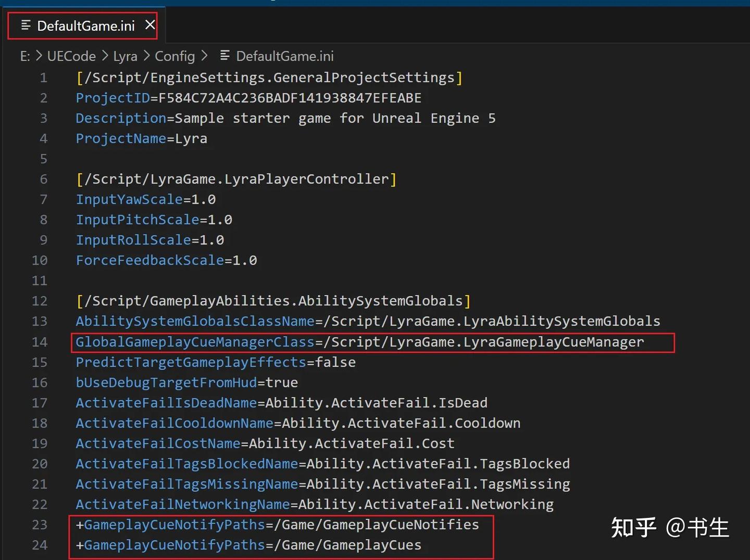The width and height of the screenshot is (750, 560).
Task: Open the UECode breadcrumb folder
Action: pos(71,56)
